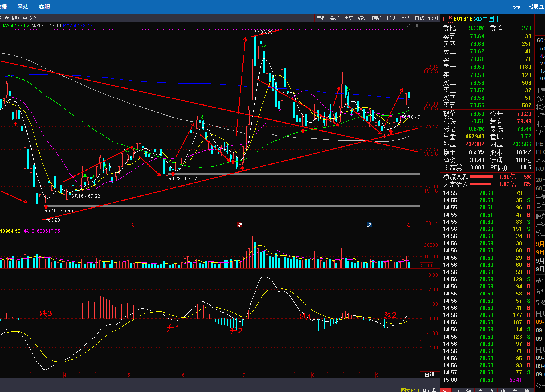Click the 换手 0.43% value
The image size is (545, 392).
pyautogui.click(x=477, y=152)
